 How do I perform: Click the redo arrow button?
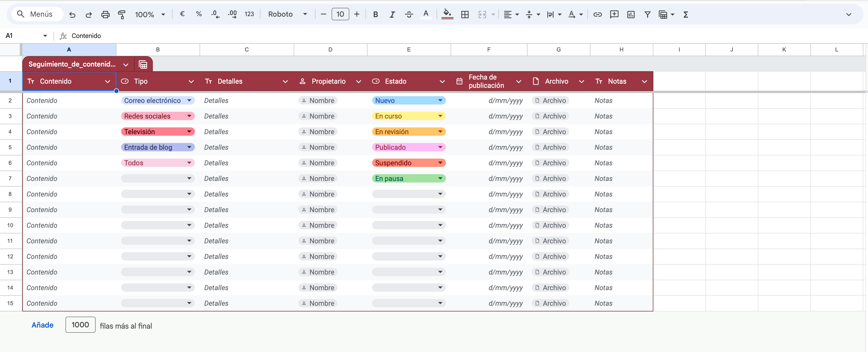click(89, 15)
